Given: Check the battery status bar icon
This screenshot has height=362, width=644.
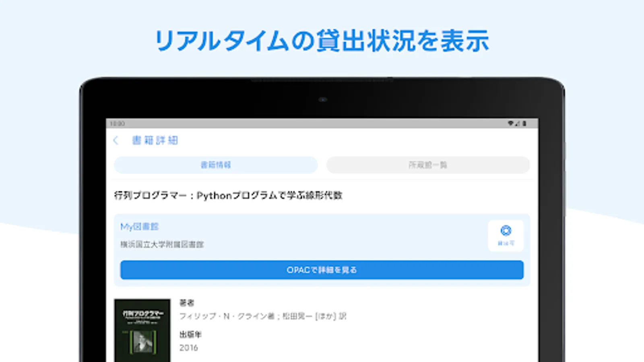Looking at the screenshot, I should (x=524, y=123).
